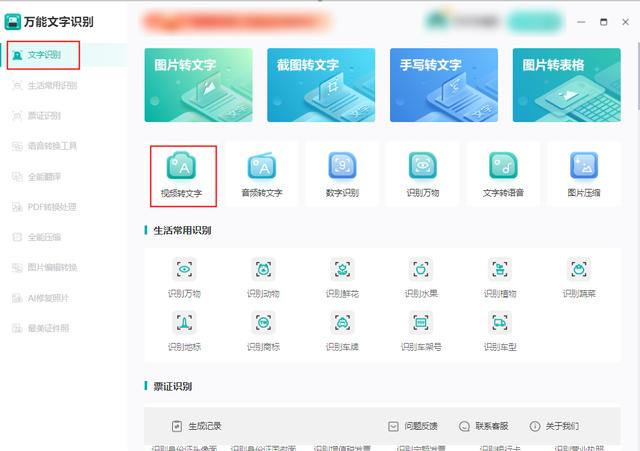Screen dimensions: 640x451
Task: Open 图片编辑转换 in the sidebar
Action: pos(45,268)
